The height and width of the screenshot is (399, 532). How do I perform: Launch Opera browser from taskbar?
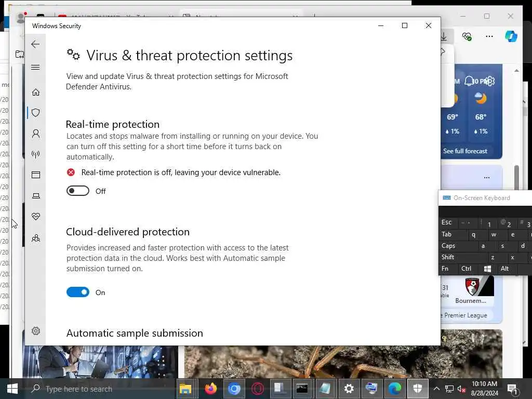(258, 389)
